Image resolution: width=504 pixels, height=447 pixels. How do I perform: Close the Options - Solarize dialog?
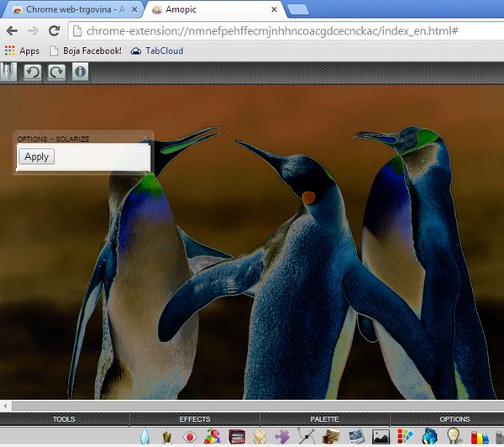tap(145, 138)
